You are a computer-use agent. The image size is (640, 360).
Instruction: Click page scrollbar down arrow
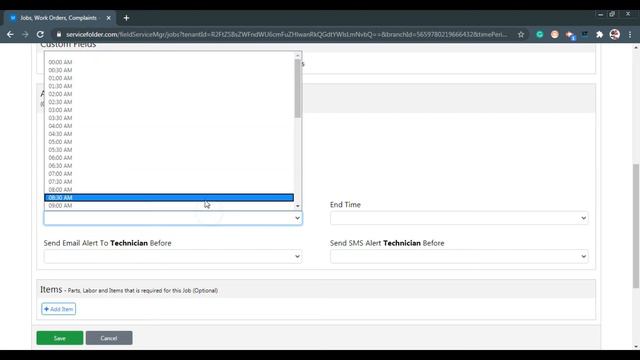[x=636, y=347]
